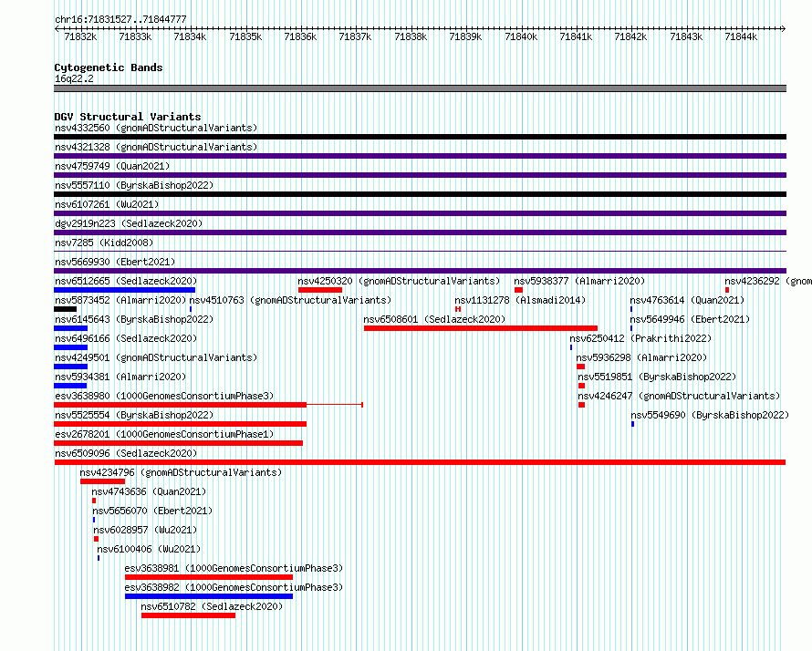
Task: Click the nsv4332560 gnomAD variant label
Action: click(x=156, y=128)
